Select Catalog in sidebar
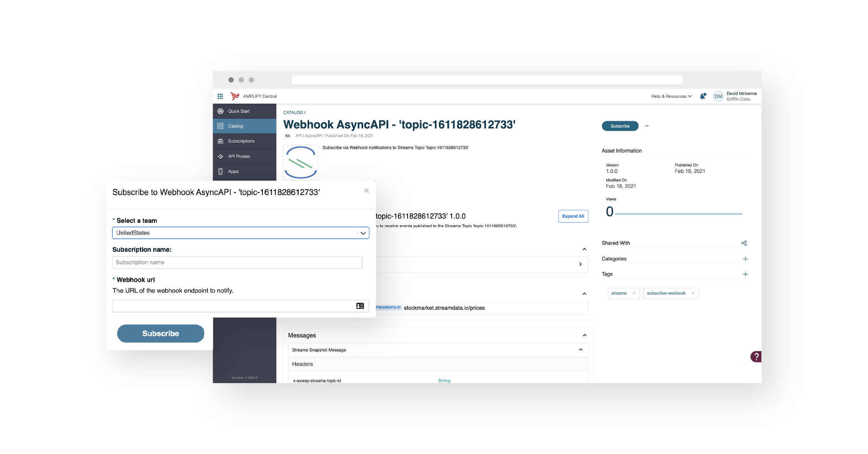 pos(244,126)
